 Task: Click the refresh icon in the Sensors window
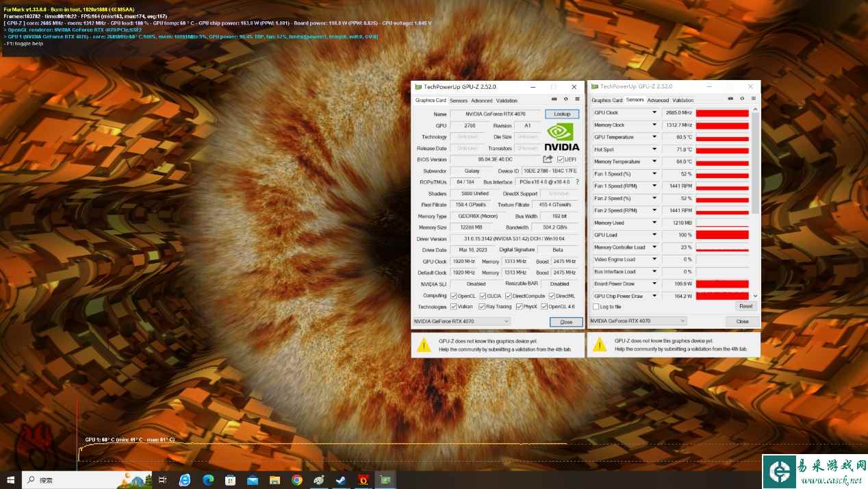tap(742, 99)
